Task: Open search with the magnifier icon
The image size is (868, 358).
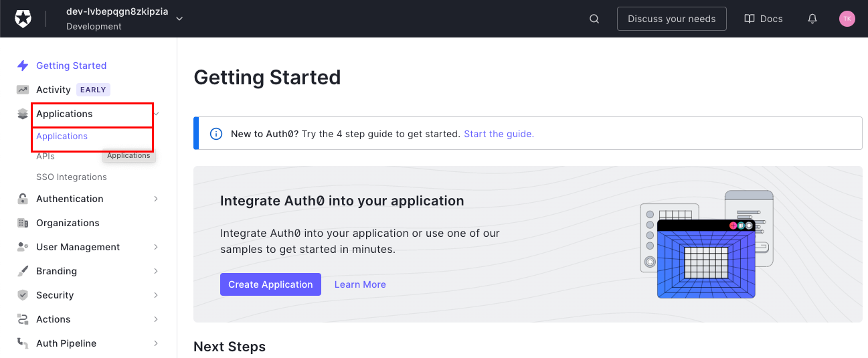Action: tap(594, 19)
